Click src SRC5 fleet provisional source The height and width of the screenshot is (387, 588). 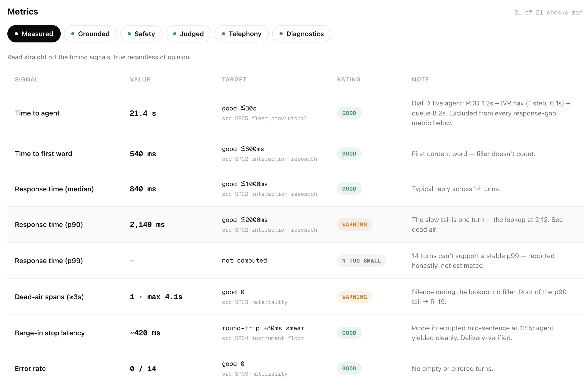[264, 118]
